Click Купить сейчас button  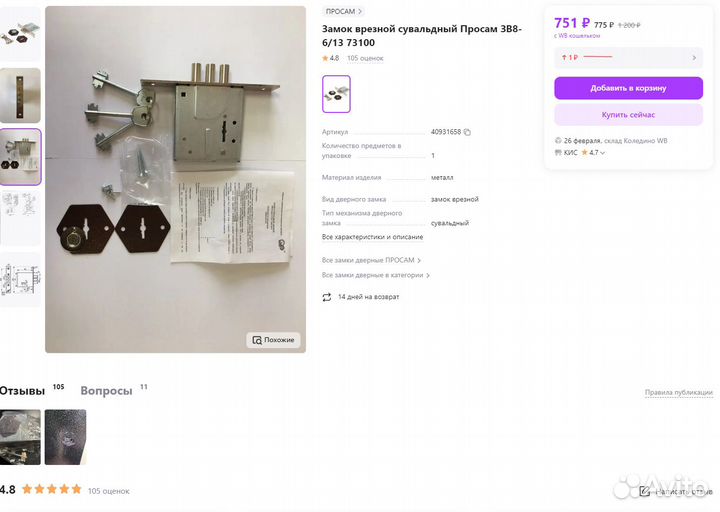[628, 115]
